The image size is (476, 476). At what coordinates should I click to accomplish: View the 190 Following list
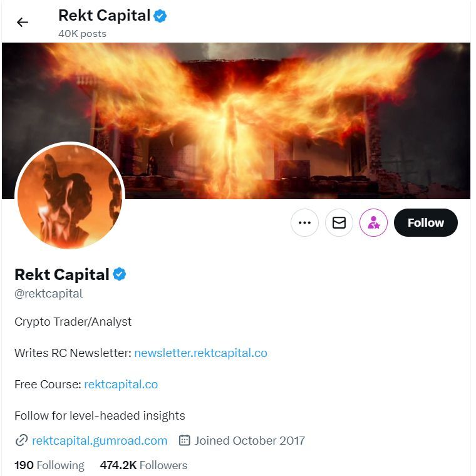[49, 465]
